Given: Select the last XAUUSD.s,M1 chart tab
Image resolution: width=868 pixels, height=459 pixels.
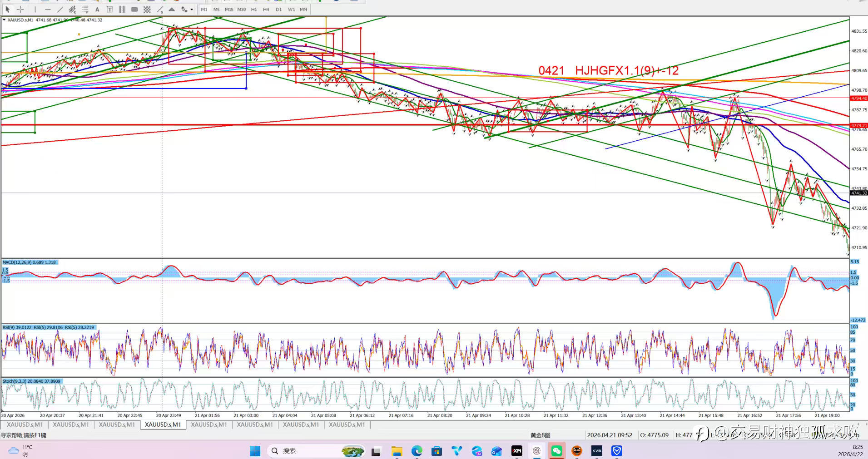Looking at the screenshot, I should 347,424.
